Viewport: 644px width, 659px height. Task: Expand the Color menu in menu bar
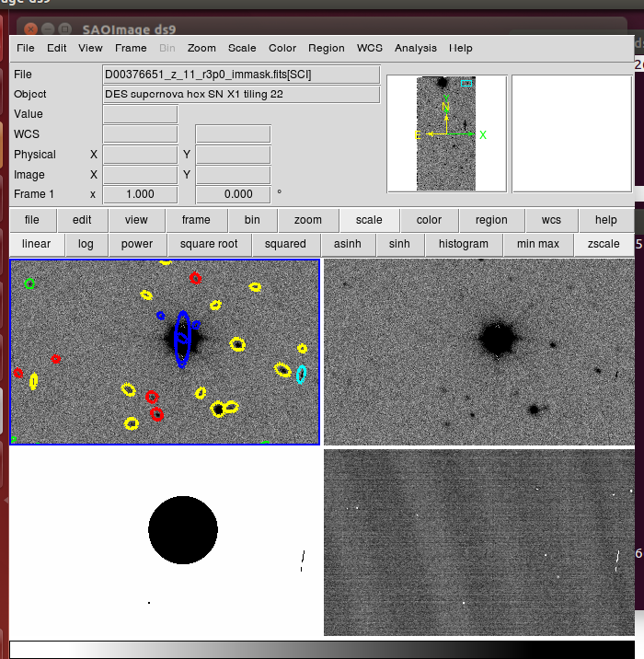tap(282, 48)
